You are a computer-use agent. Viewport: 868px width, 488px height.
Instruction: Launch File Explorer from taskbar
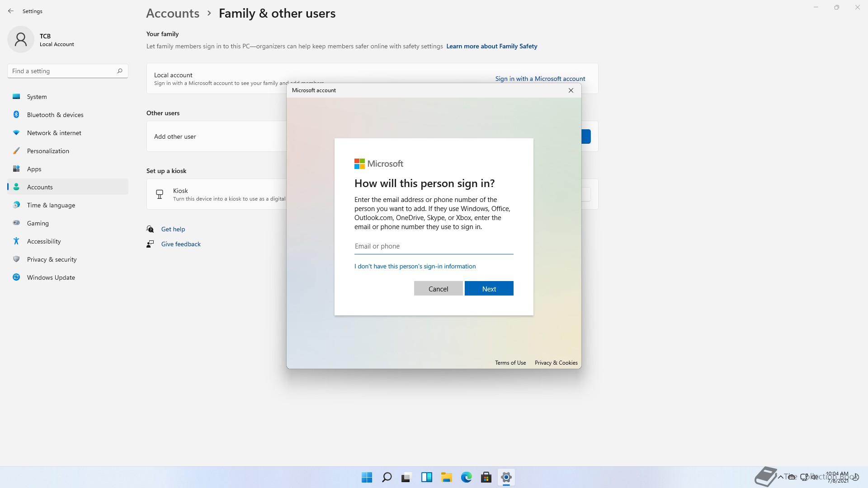446,477
